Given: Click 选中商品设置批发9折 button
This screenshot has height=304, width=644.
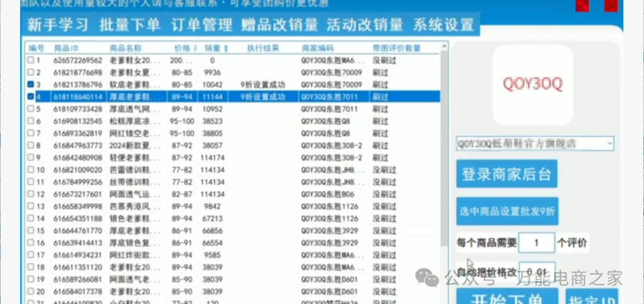Looking at the screenshot, I should (507, 211).
